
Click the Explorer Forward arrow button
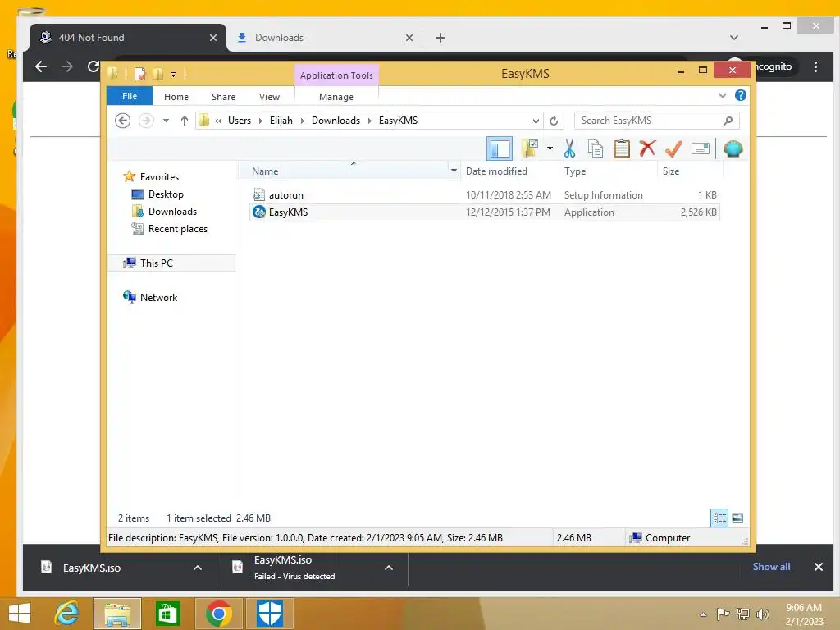[x=146, y=121]
